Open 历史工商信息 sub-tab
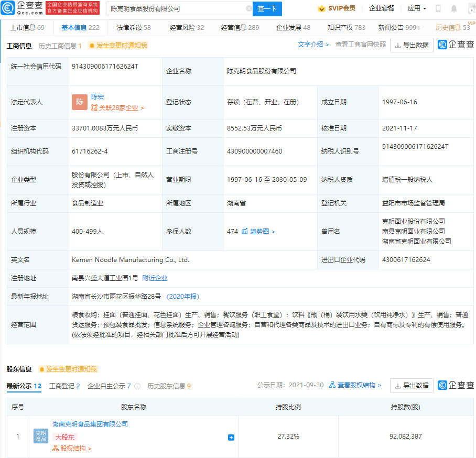476x458 pixels. pos(60,46)
